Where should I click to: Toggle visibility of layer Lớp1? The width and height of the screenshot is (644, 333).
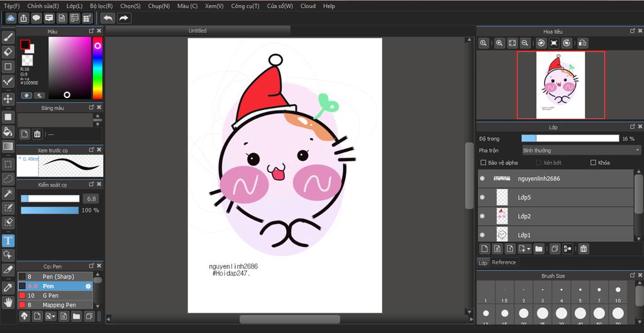[482, 235]
